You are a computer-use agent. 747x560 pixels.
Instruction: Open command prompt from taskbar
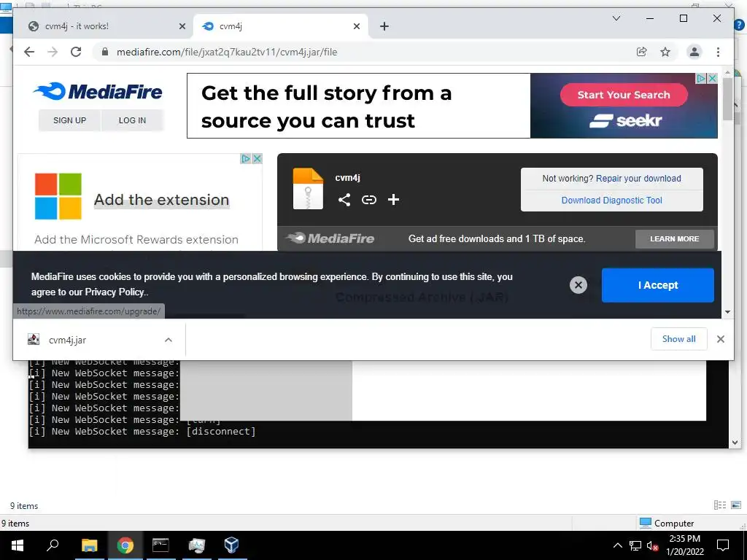pyautogui.click(x=160, y=545)
